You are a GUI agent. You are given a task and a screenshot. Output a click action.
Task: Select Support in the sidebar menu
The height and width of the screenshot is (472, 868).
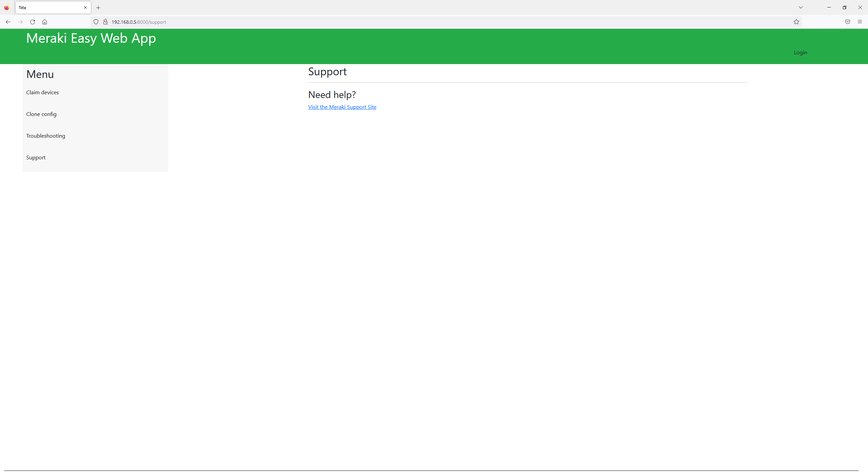click(x=36, y=157)
